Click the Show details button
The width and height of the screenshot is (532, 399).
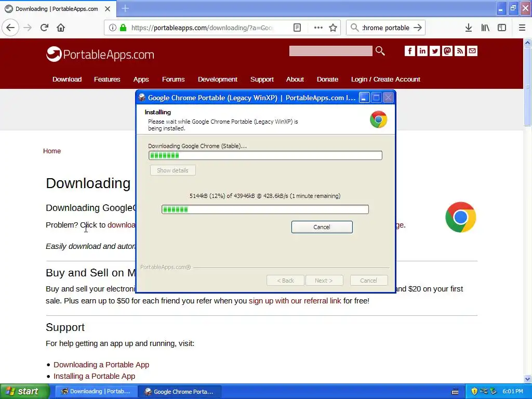172,170
